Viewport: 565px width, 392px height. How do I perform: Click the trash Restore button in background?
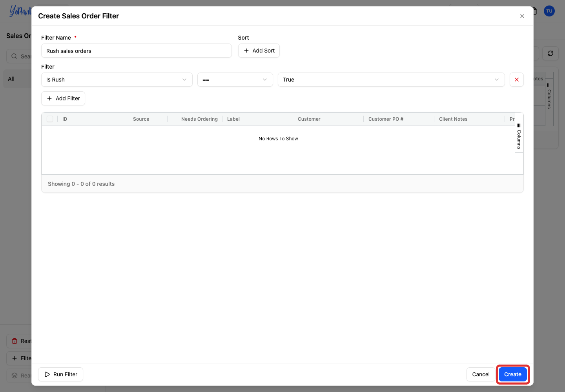[x=19, y=341]
